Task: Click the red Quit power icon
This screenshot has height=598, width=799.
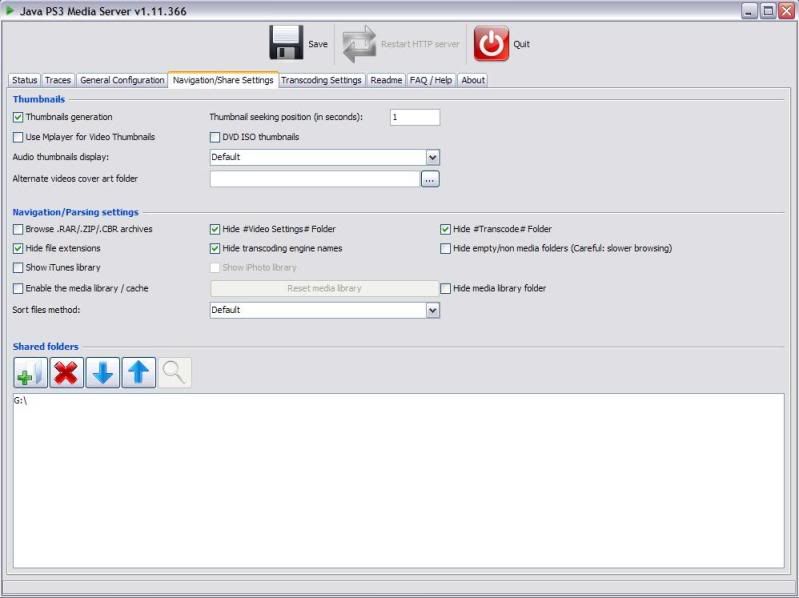Action: pos(491,44)
